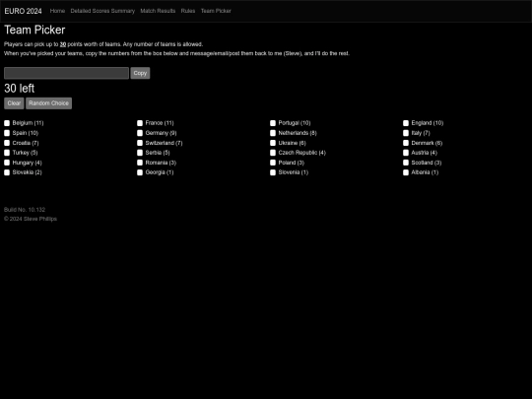Select the Slovakia (2) checkbox

(7, 172)
